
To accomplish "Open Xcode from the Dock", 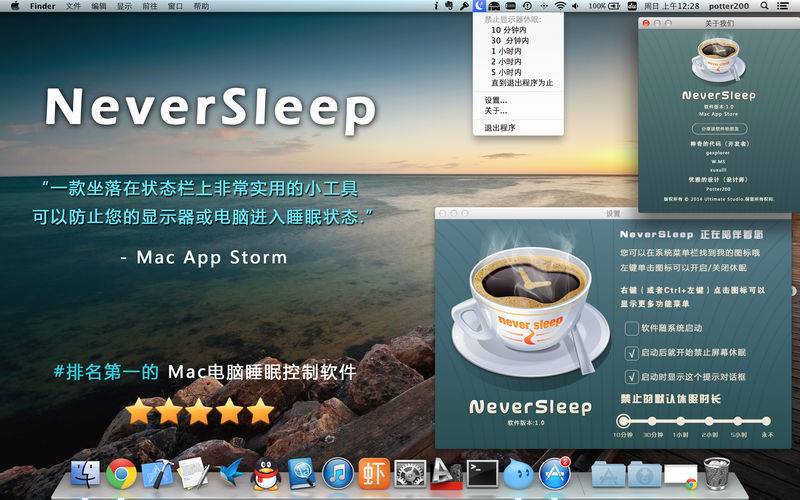I will click(x=158, y=473).
